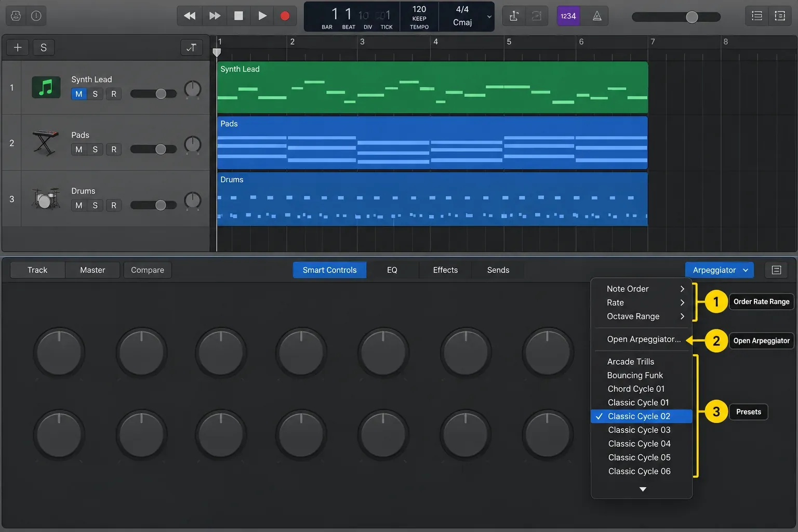Click the Synth Lead green region
Screen dimensions: 798x532
pyautogui.click(x=432, y=87)
